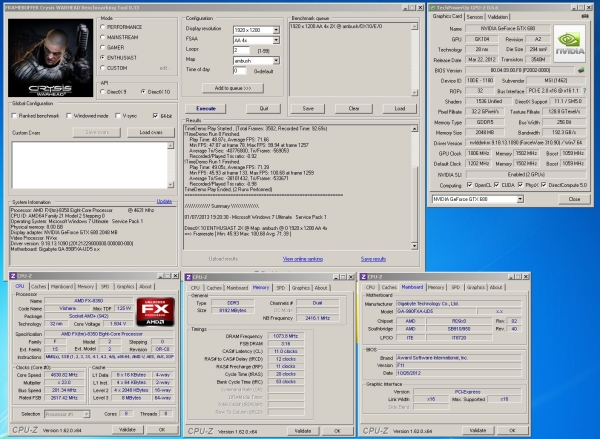Choose DirectX 10 API option

pyautogui.click(x=143, y=92)
